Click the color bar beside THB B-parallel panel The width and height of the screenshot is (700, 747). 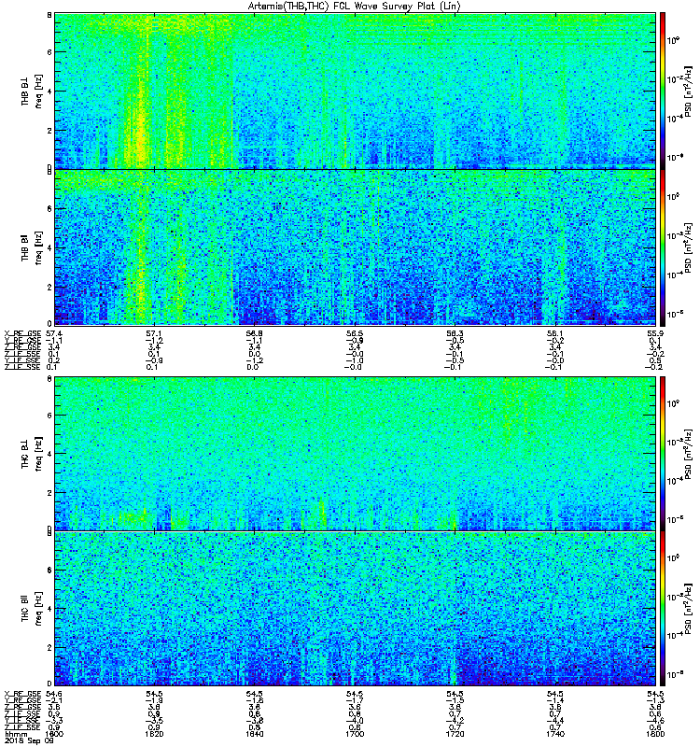click(x=663, y=247)
